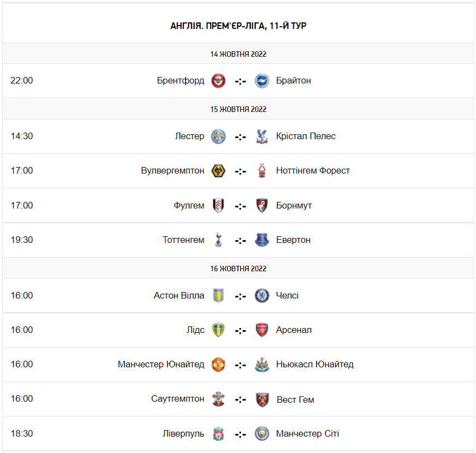Click the 18:30 Ліверпуль match time
The image size is (476, 453).
point(22,434)
